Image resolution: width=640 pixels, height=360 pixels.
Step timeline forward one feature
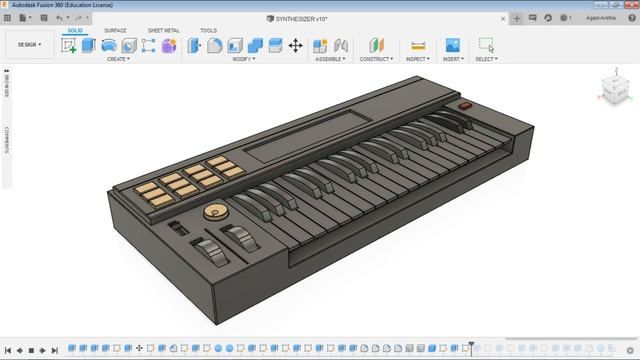[x=42, y=351]
